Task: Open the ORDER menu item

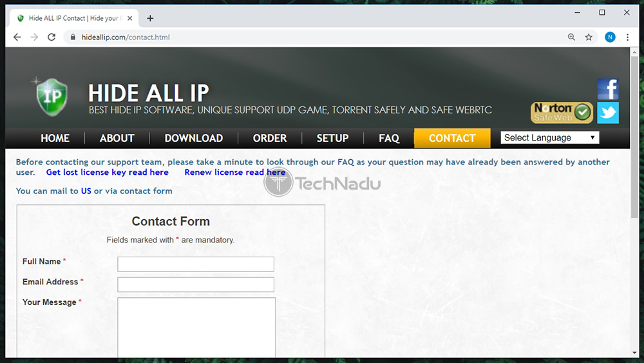Action: click(270, 138)
